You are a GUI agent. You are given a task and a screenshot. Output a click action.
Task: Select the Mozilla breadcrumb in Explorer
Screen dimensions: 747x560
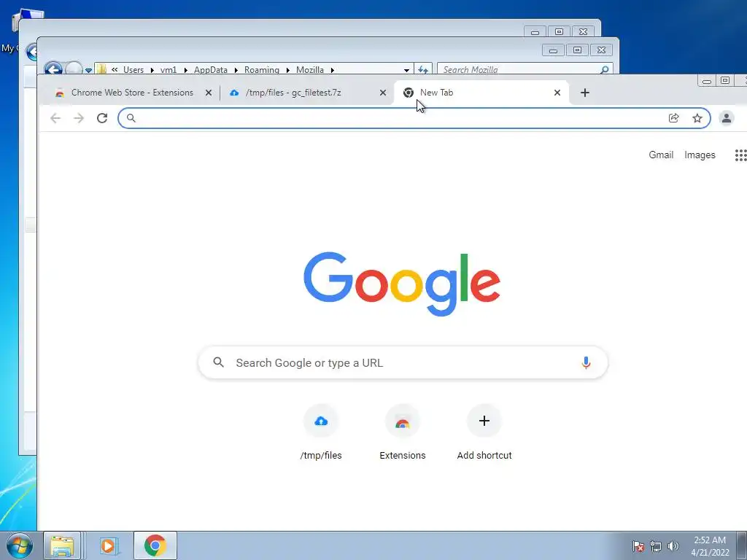[x=309, y=70]
